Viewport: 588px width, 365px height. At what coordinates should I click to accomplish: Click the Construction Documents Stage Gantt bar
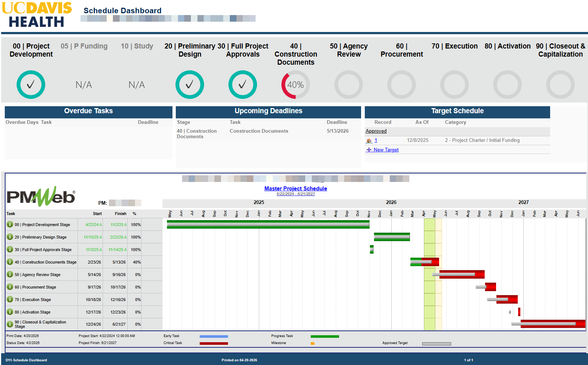pyautogui.click(x=425, y=262)
